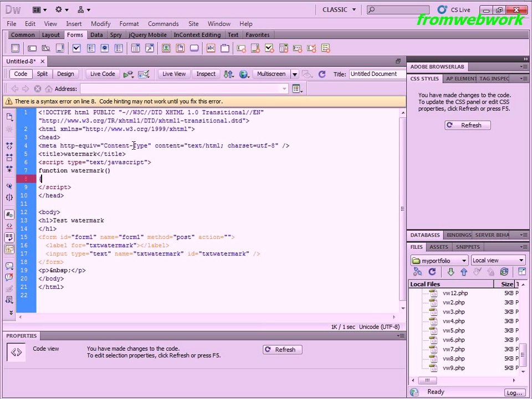Open the myportfolio site dropdown
Screen dimensions: 532x399
tap(439, 260)
